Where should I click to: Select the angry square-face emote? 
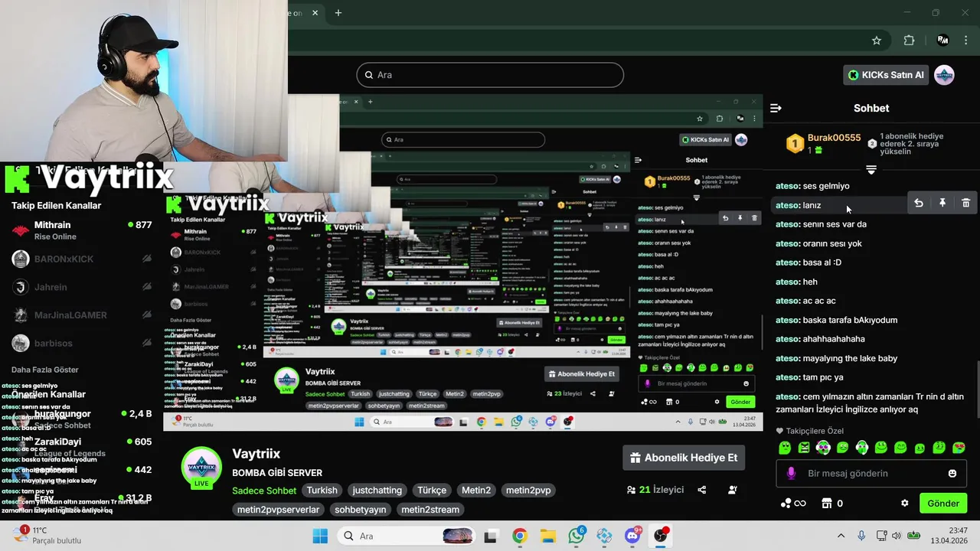[x=804, y=448]
